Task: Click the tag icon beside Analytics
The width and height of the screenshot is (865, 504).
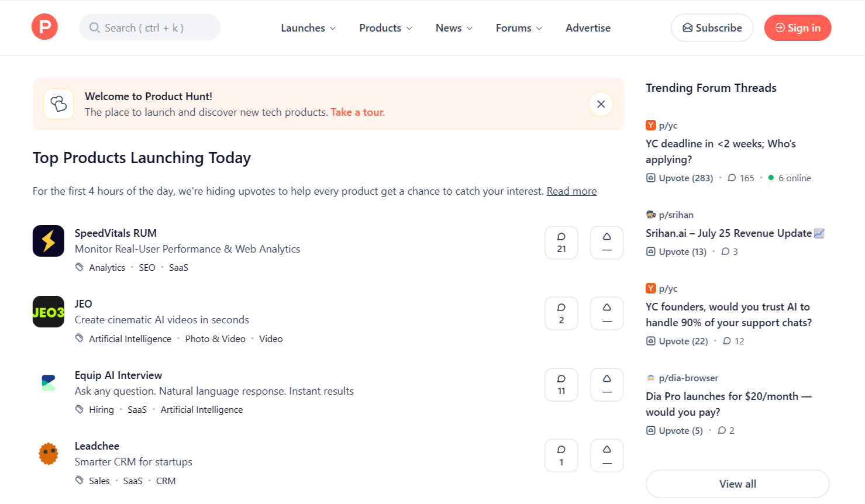Action: click(80, 267)
